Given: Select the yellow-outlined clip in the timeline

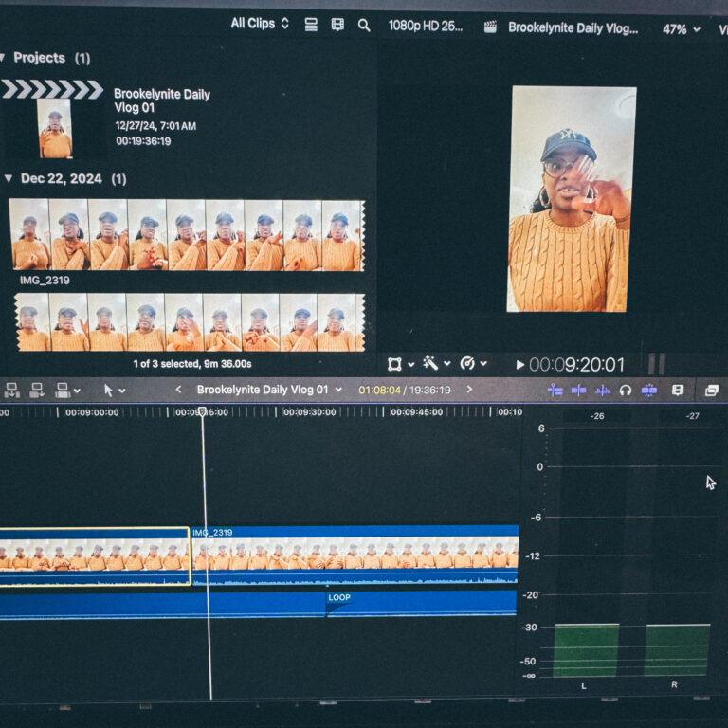Looking at the screenshot, I should tap(95, 556).
